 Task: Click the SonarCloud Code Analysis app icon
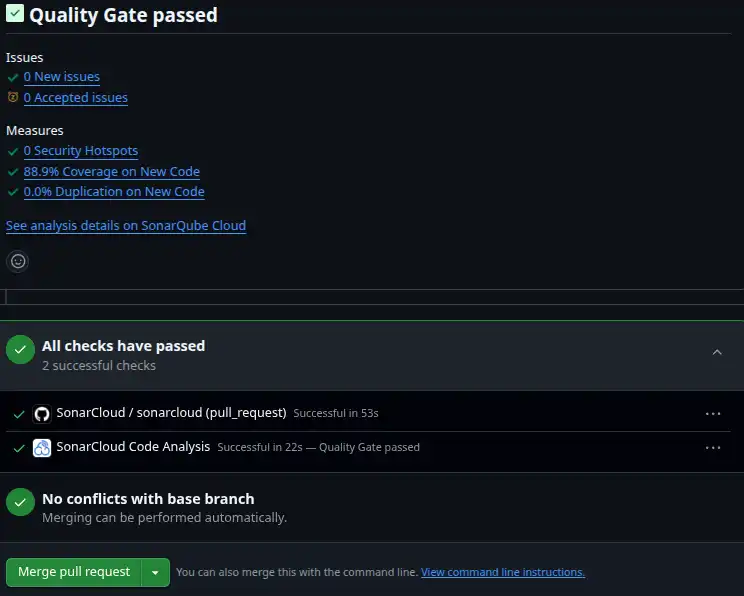click(x=42, y=448)
